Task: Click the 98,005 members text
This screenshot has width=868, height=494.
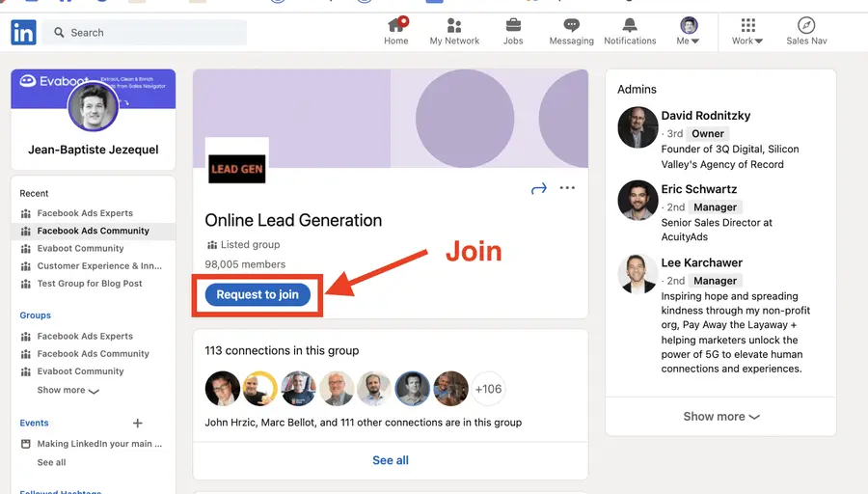Action: 245,264
